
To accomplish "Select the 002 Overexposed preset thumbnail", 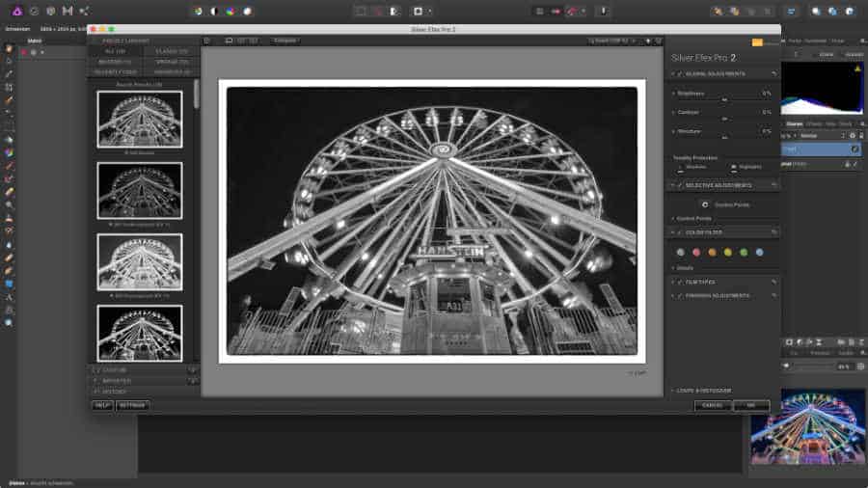I will (140, 262).
